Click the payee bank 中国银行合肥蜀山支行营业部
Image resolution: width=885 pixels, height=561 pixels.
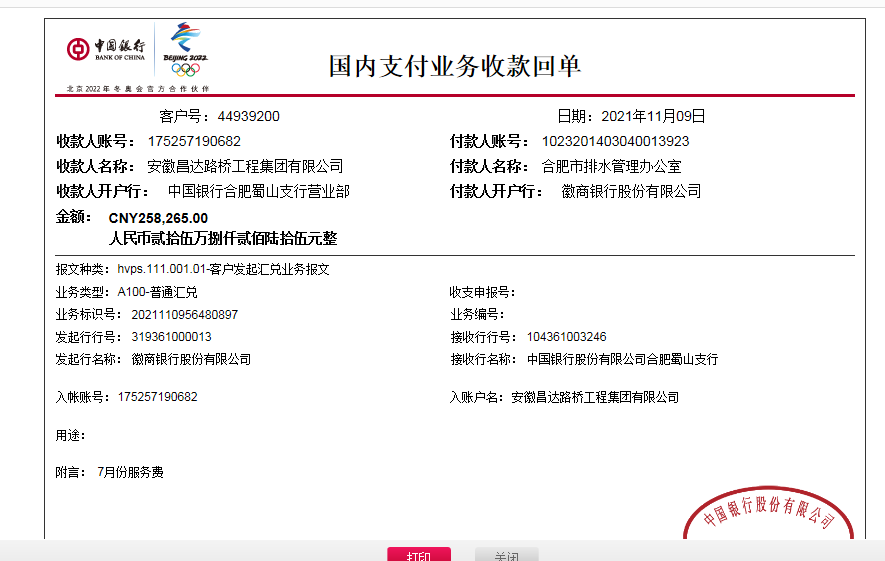coord(258,191)
